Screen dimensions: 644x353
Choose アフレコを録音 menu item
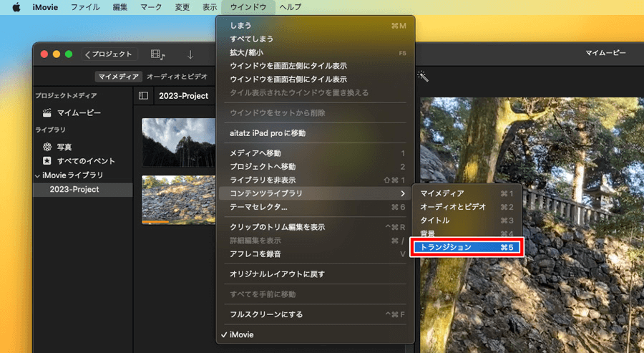pos(316,254)
